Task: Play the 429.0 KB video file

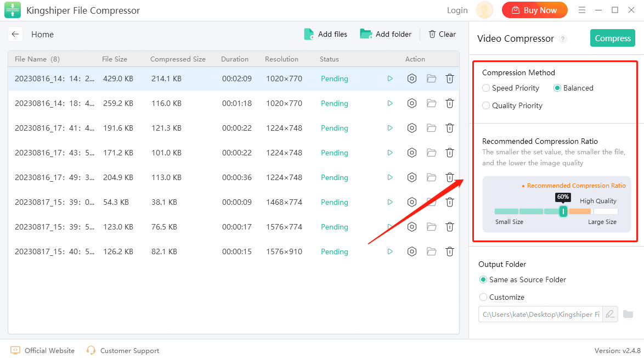Action: [x=390, y=79]
